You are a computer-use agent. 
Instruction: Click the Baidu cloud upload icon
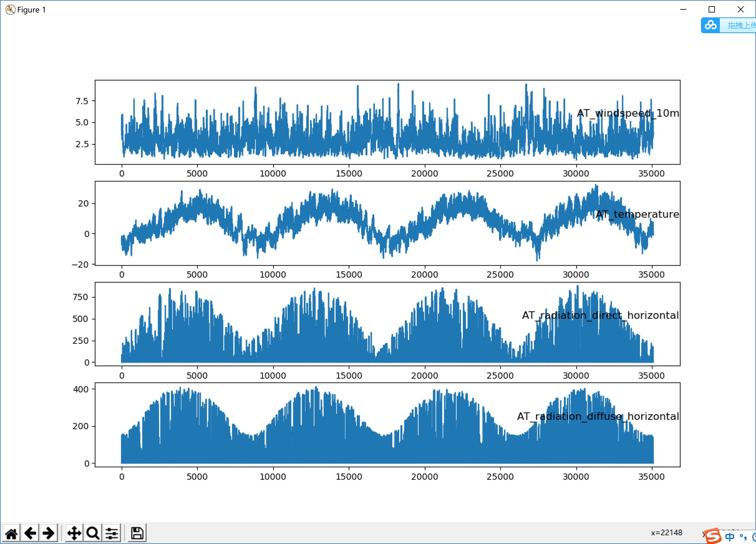tap(710, 25)
